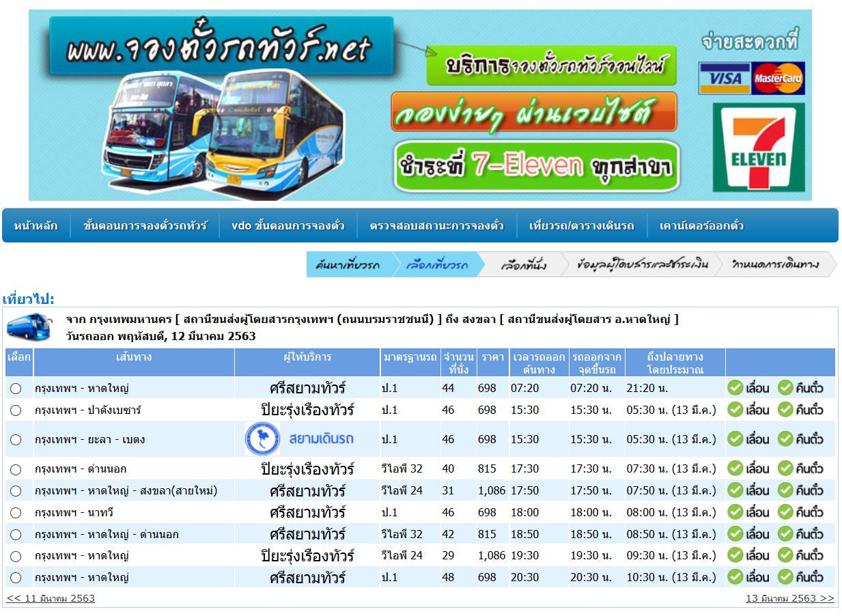This screenshot has height=616, width=842.
Task: Click เลื่อน icon in 17:50 สงขลา(สายใหม่) row
Action: coord(735,490)
